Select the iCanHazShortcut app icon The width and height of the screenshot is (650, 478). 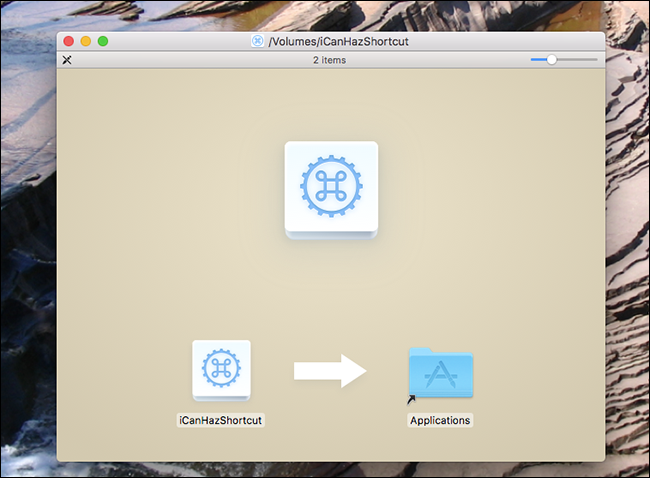click(x=221, y=370)
